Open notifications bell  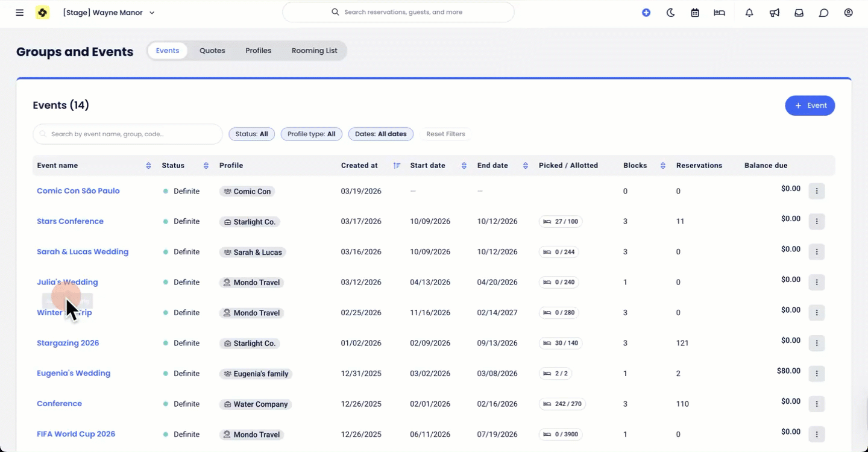(749, 13)
